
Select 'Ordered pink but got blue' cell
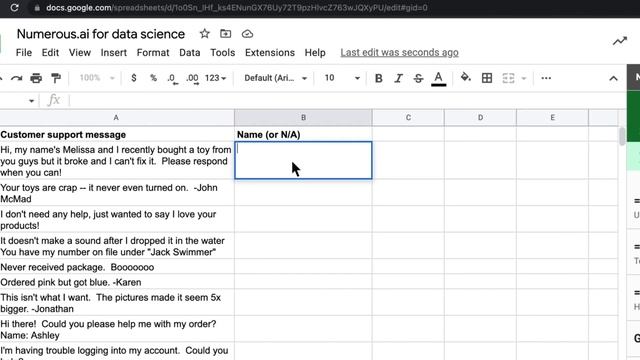(x=117, y=282)
